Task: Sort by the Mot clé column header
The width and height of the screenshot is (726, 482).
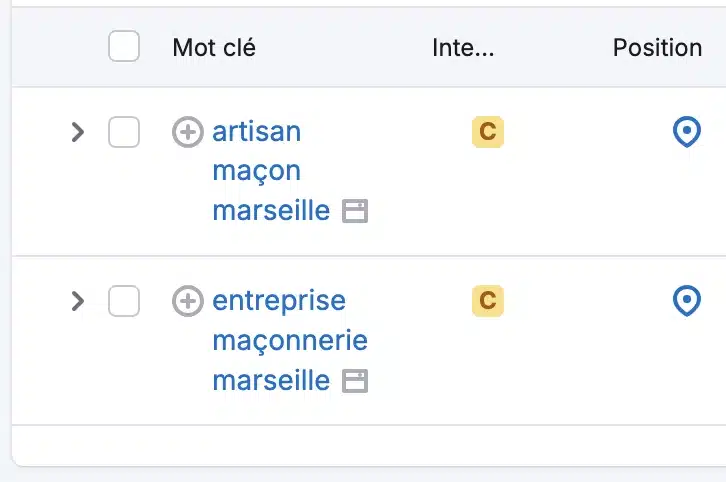Action: pos(214,48)
